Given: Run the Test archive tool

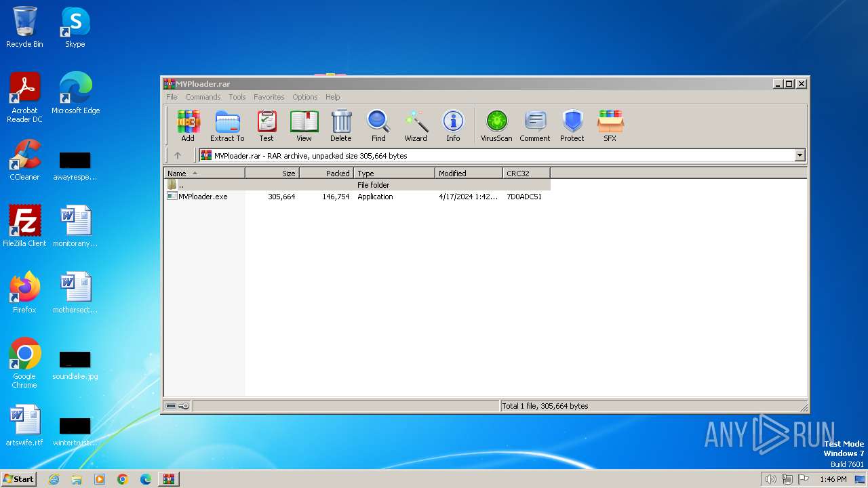Looking at the screenshot, I should point(267,126).
